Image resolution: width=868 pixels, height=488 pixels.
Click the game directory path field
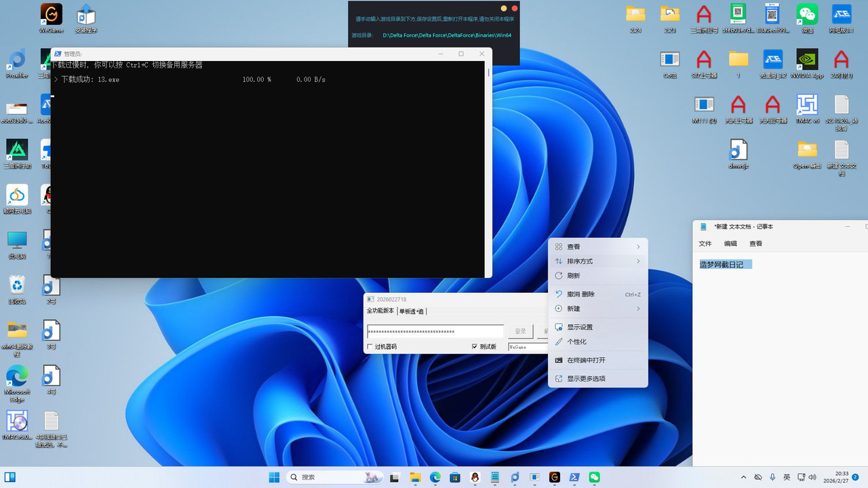(447, 35)
